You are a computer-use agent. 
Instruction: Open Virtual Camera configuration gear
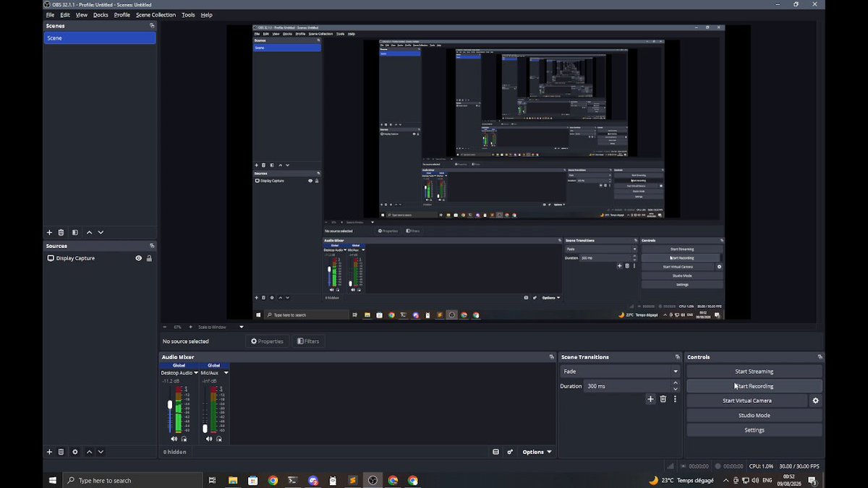pyautogui.click(x=816, y=401)
